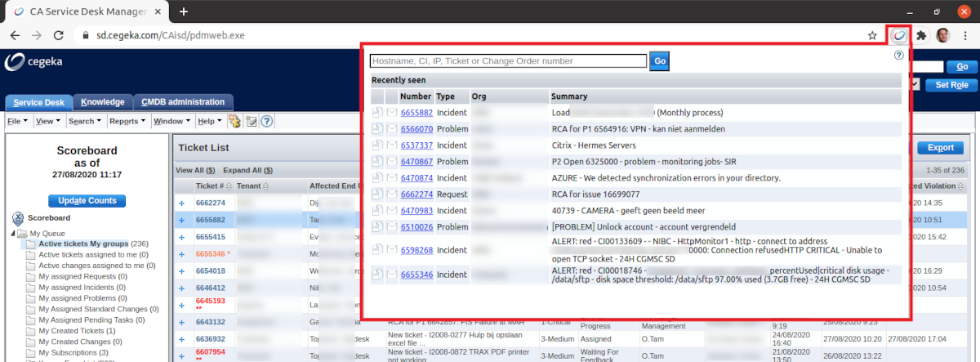Click the popup Go button
Screen dimensions: 980x362
[659, 60]
